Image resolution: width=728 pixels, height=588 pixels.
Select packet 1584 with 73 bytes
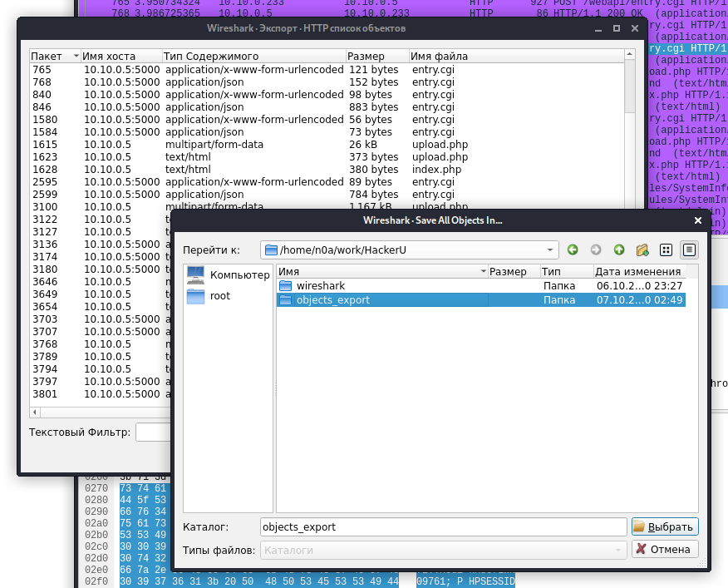tap(327, 132)
